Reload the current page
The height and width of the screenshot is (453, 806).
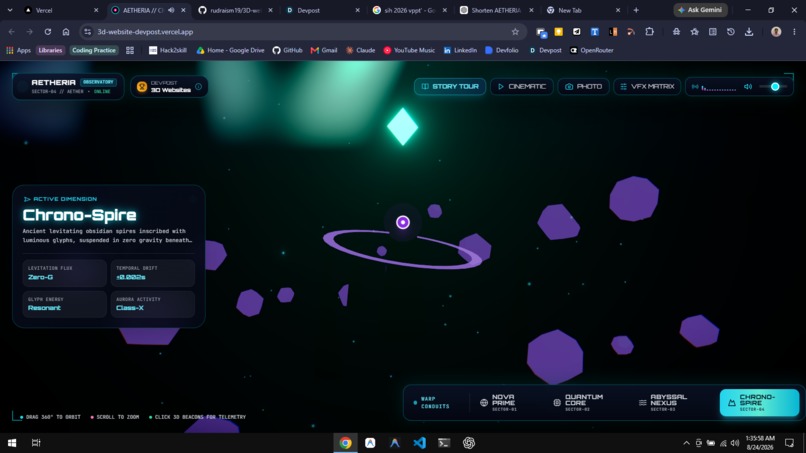click(48, 32)
